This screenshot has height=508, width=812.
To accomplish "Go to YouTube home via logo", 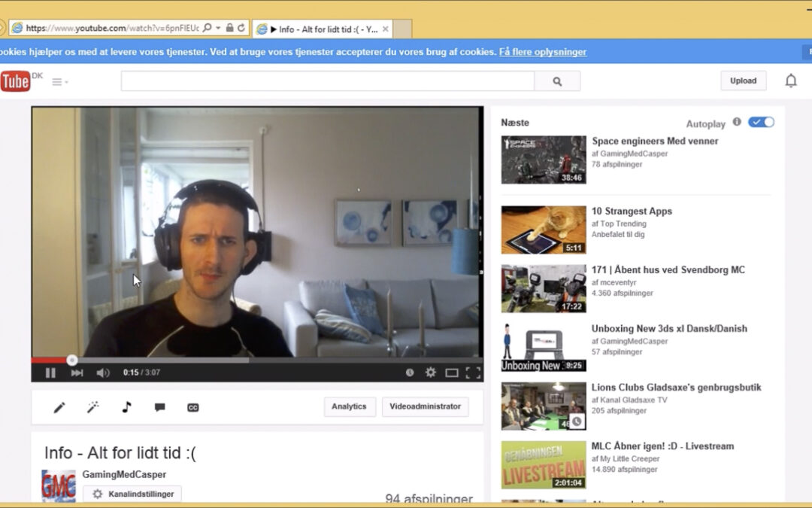I will [x=16, y=81].
